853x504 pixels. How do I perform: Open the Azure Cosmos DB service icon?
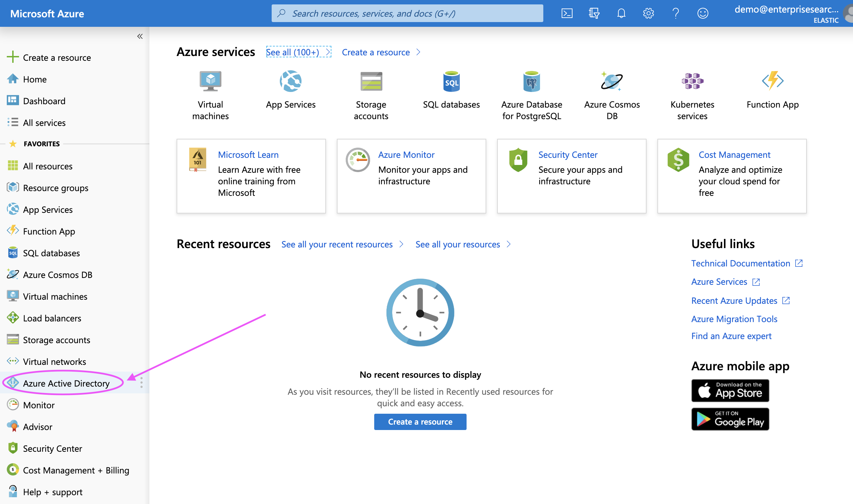tap(612, 81)
